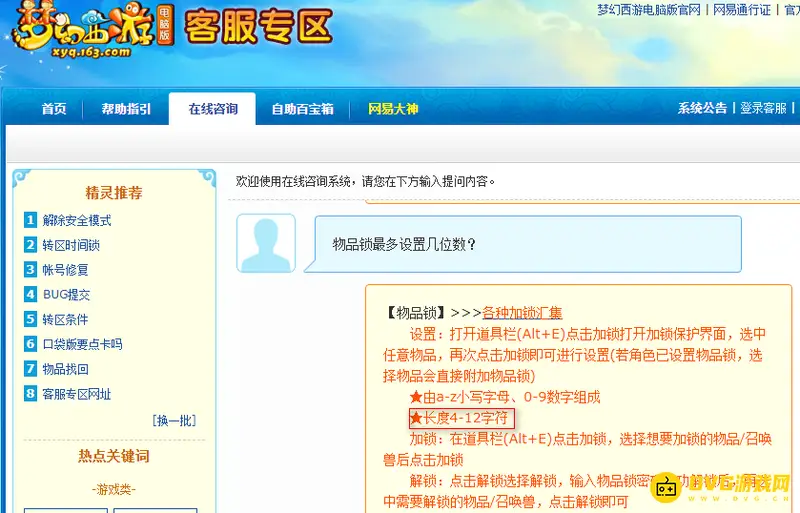The image size is (800, 513).
Task: Click recommendation 客服专区网址
Action: pyautogui.click(x=77, y=394)
